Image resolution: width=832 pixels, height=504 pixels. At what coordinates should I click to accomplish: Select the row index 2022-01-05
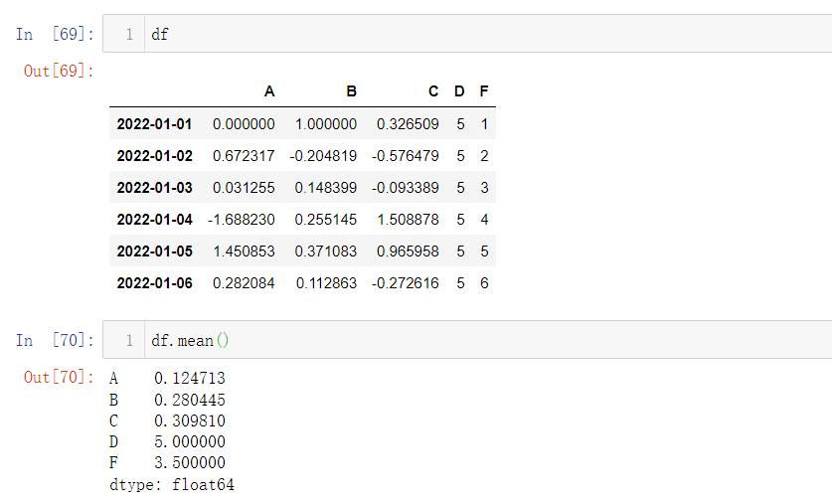point(154,251)
